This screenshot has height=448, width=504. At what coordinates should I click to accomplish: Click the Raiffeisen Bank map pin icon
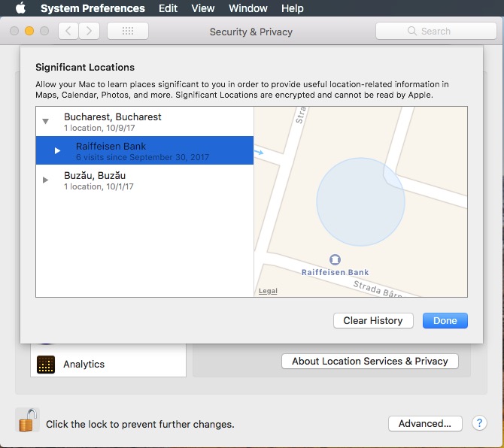point(335,259)
